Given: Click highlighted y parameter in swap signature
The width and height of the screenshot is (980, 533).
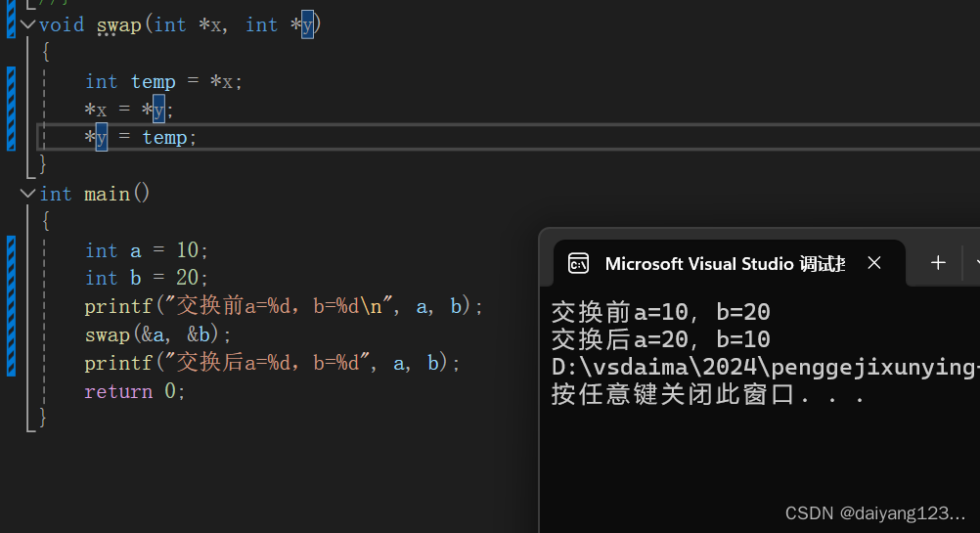Looking at the screenshot, I should [x=307, y=24].
